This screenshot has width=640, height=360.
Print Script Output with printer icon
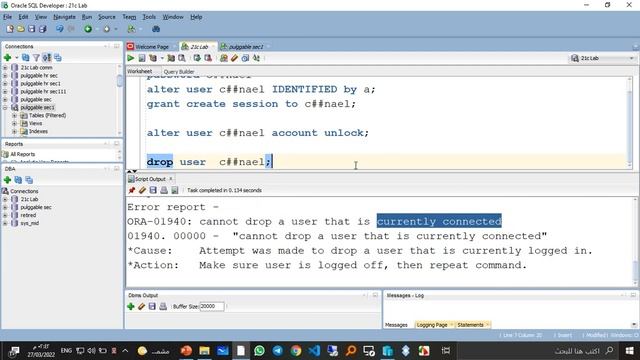point(164,190)
